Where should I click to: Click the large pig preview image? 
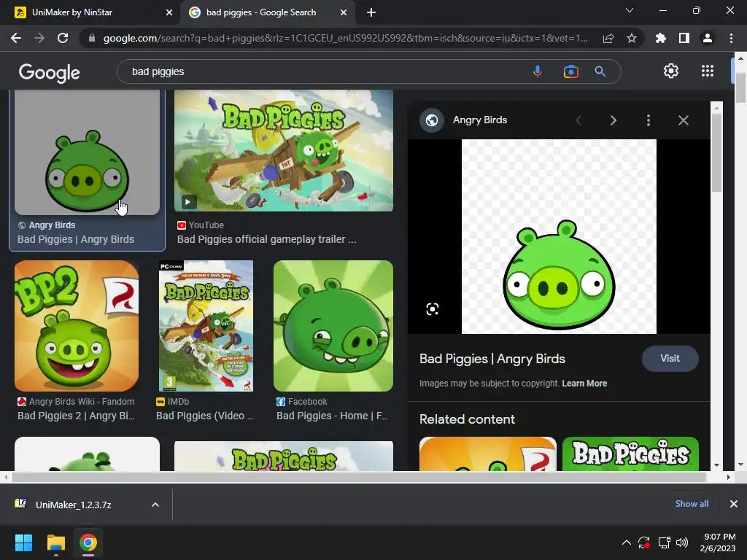[x=559, y=237]
